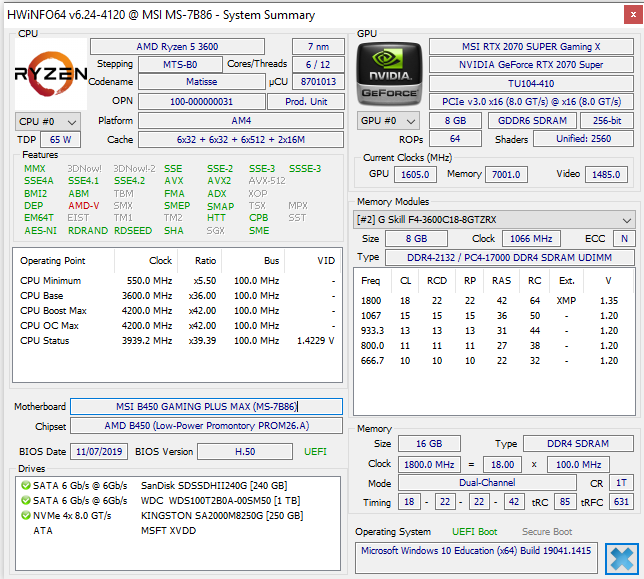
Task: Click the CPU Boost Max operating point row
Action: click(x=177, y=310)
